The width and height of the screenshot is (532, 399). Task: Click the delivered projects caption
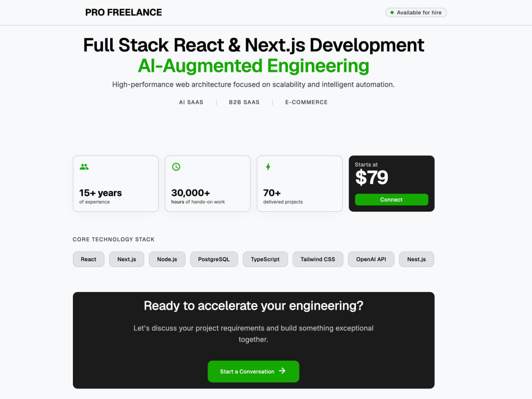pyautogui.click(x=283, y=202)
